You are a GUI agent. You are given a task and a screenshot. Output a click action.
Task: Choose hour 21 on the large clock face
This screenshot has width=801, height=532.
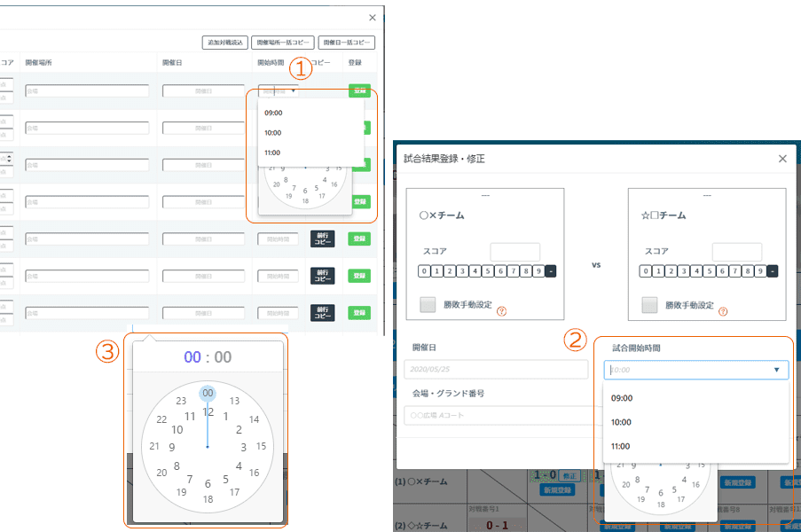(154, 446)
